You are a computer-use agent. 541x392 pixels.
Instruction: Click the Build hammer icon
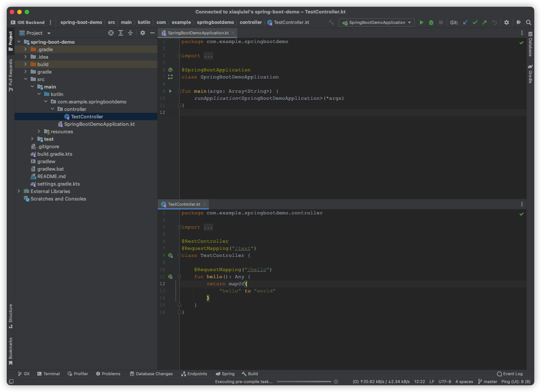coord(331,22)
